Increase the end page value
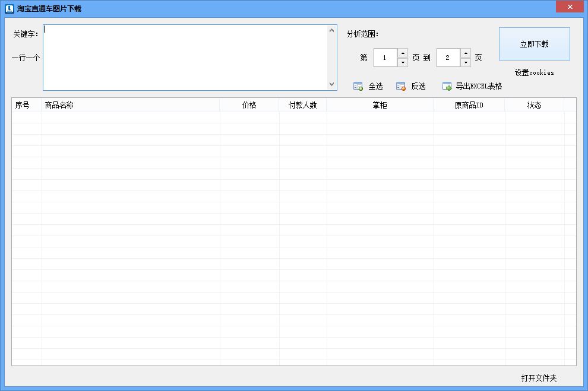Viewport: 588px width, 391px height. point(466,53)
